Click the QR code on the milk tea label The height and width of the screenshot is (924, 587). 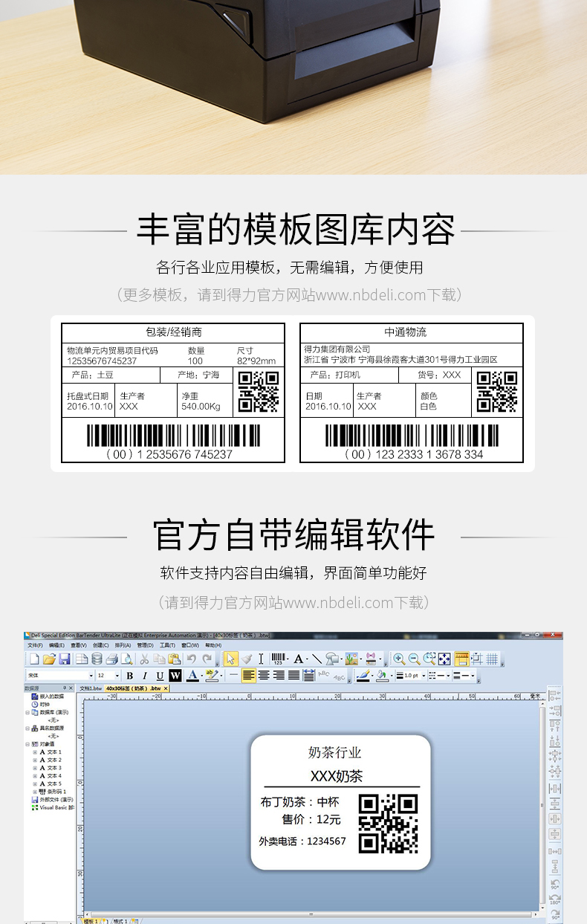coord(389,823)
